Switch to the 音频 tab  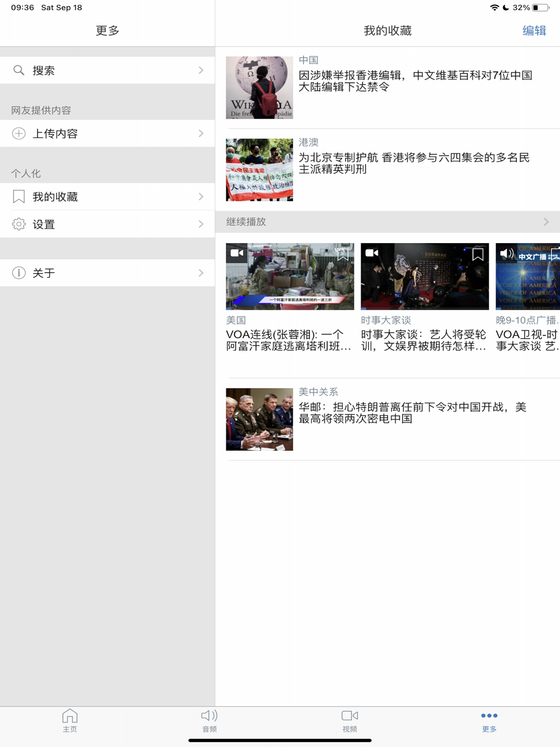209,721
